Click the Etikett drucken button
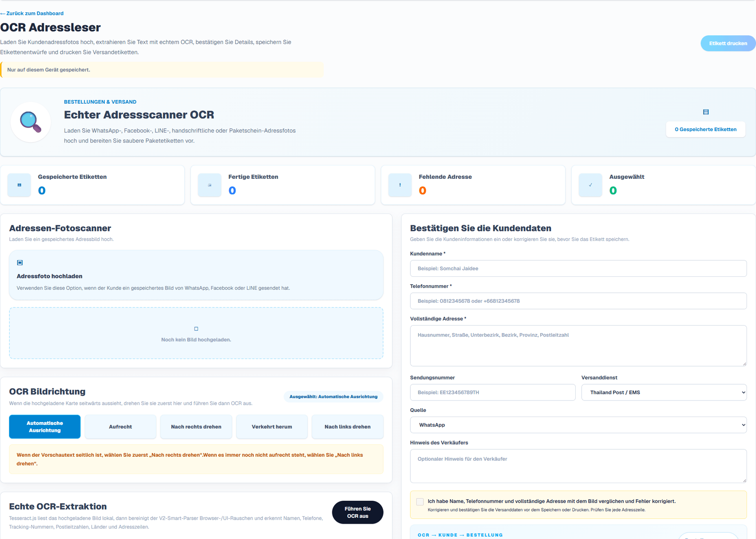The image size is (756, 539). pyautogui.click(x=728, y=43)
